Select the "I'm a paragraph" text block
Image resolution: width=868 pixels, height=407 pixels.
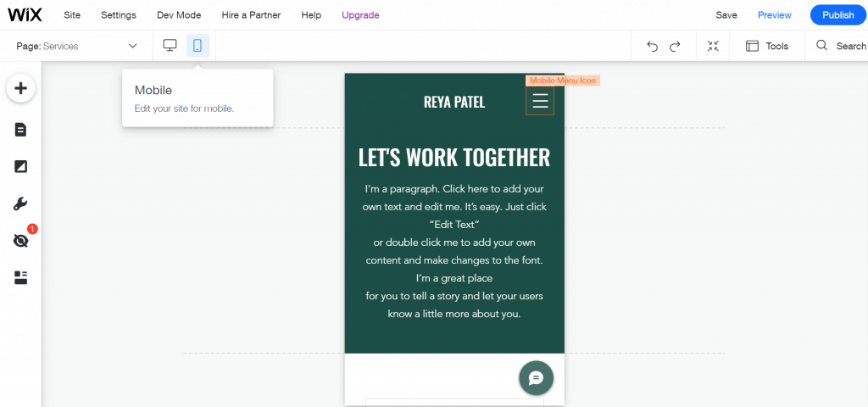454,251
